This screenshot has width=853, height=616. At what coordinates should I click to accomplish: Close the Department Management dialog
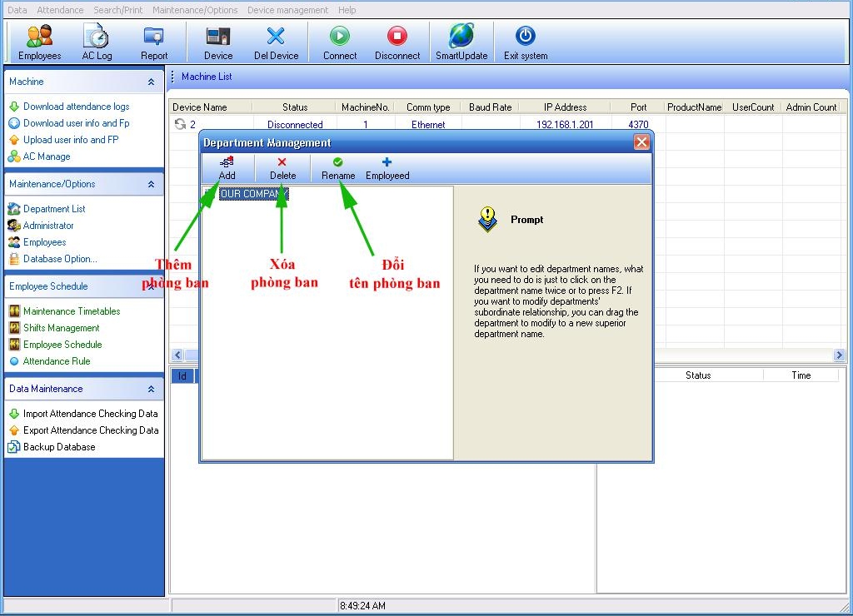tap(641, 142)
